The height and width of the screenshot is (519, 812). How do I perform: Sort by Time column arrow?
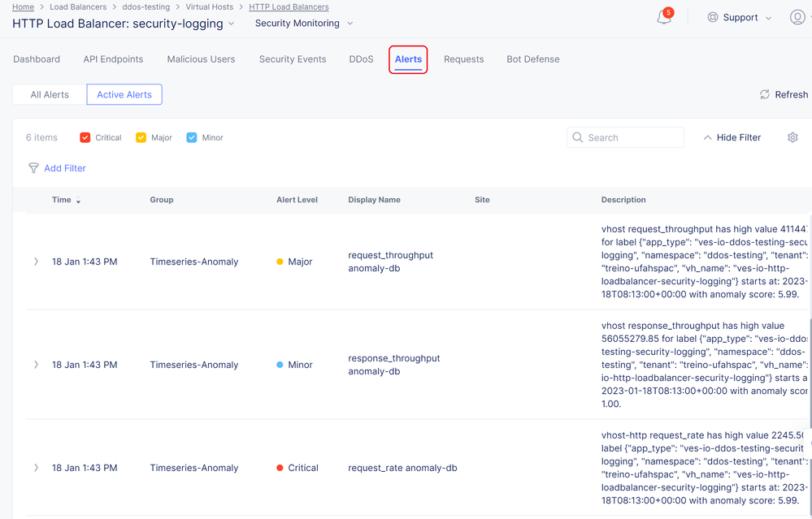click(x=79, y=201)
